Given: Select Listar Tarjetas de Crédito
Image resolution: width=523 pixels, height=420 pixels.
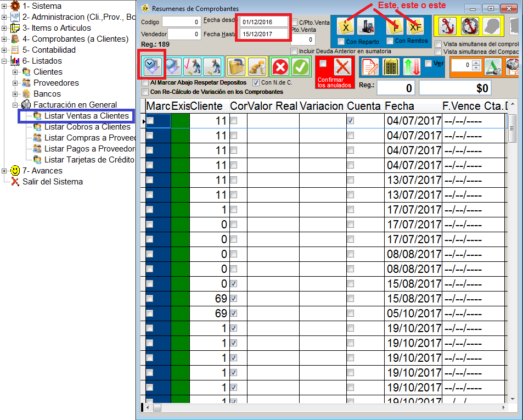Looking at the screenshot, I should (x=89, y=160).
